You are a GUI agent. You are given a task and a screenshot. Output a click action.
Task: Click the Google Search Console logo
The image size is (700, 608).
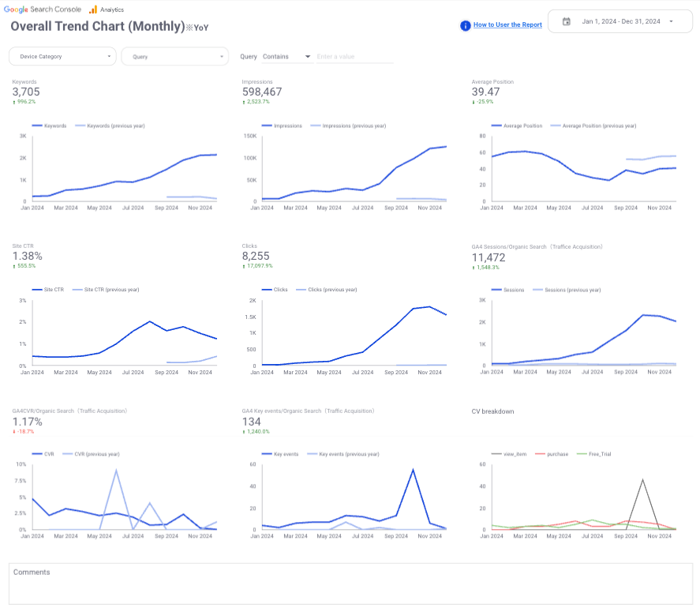43,9
